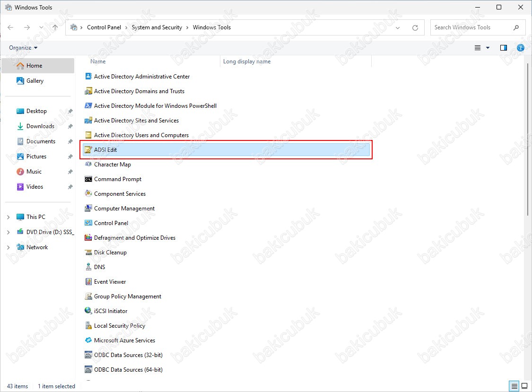532x392 pixels.
Task: Select the Disk Cleanup icon
Action: pyautogui.click(x=88, y=252)
